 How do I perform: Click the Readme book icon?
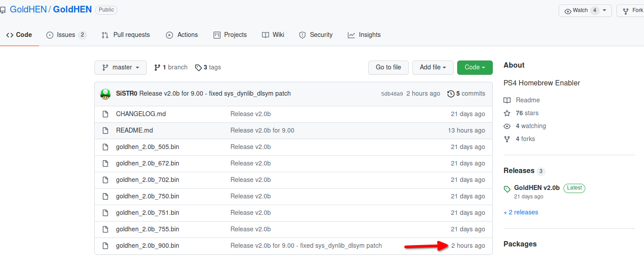pyautogui.click(x=507, y=100)
